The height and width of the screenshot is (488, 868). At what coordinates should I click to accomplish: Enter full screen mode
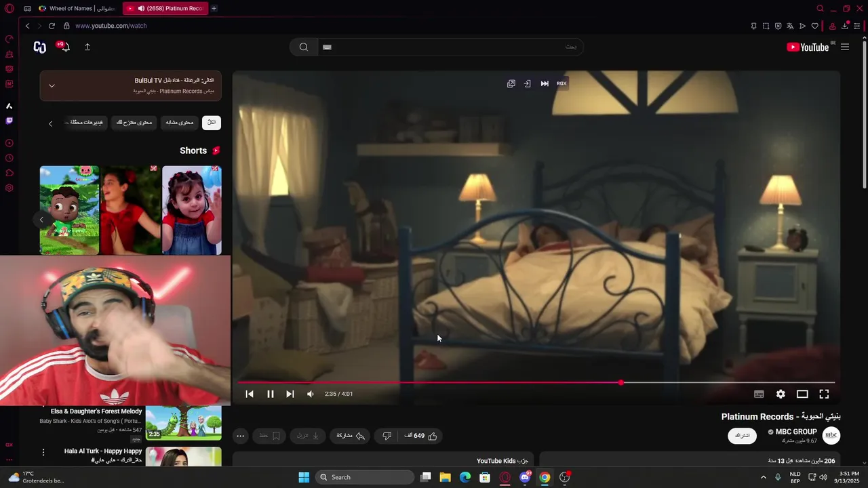coord(824,394)
